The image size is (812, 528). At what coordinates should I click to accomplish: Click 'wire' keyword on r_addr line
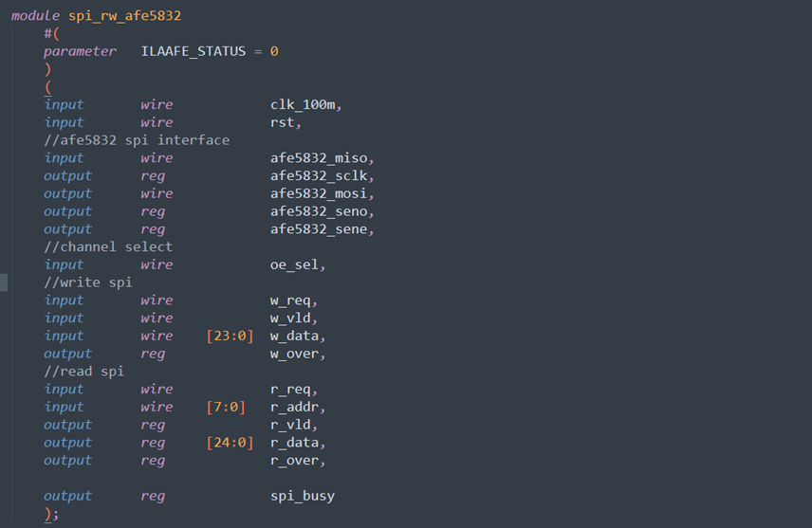click(157, 408)
